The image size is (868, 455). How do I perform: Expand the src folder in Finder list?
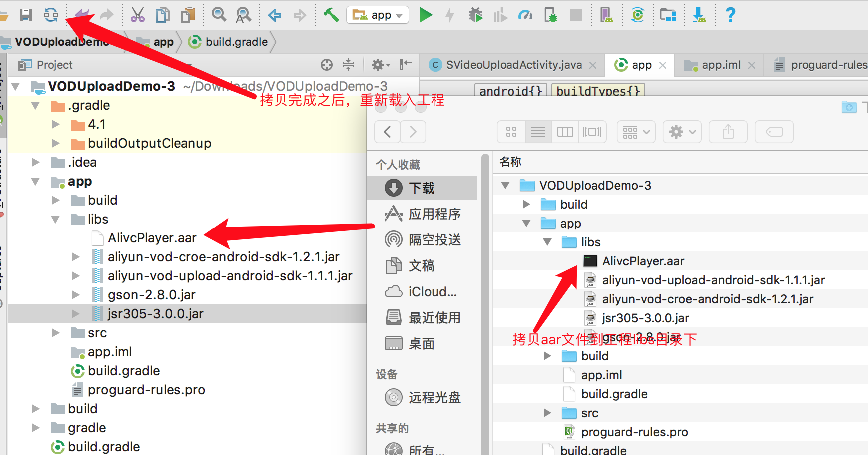[x=547, y=413]
